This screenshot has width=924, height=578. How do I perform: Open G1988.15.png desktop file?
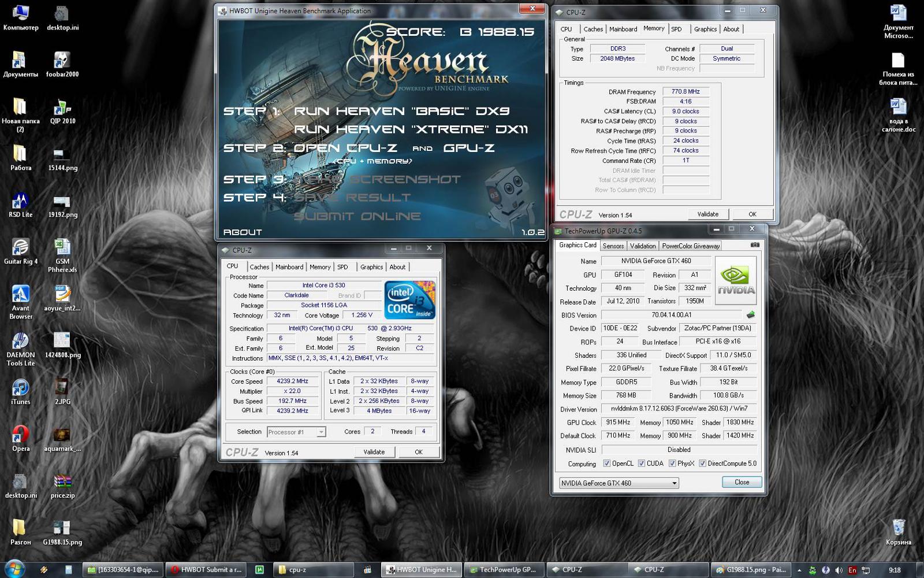pyautogui.click(x=62, y=532)
